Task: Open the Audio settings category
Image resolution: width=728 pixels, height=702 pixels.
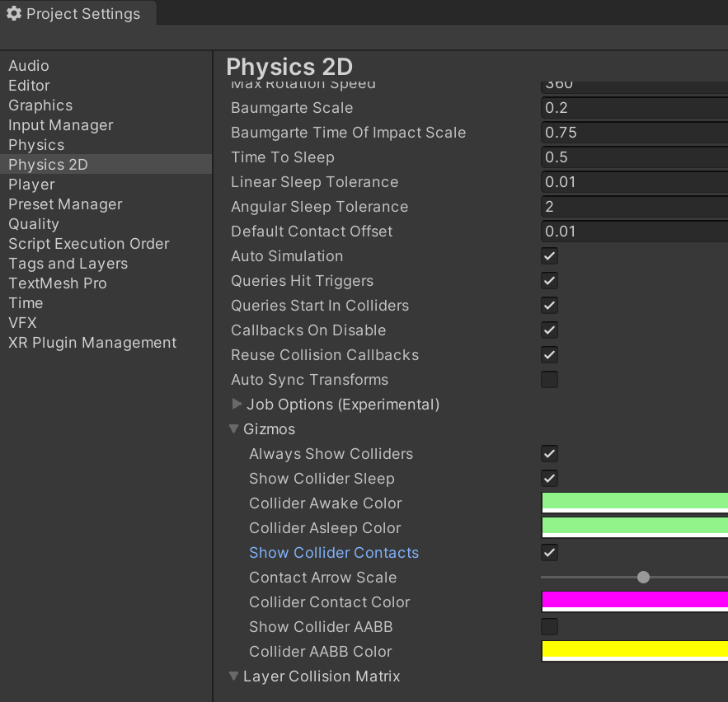Action: click(x=29, y=66)
